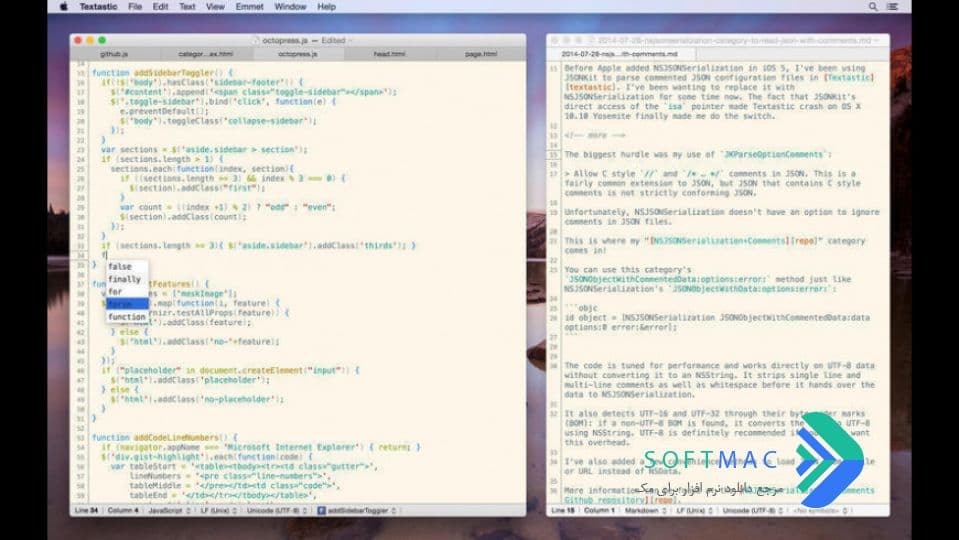
Task: Click the JKParseOptionComments text in markdown
Action: (x=773, y=154)
